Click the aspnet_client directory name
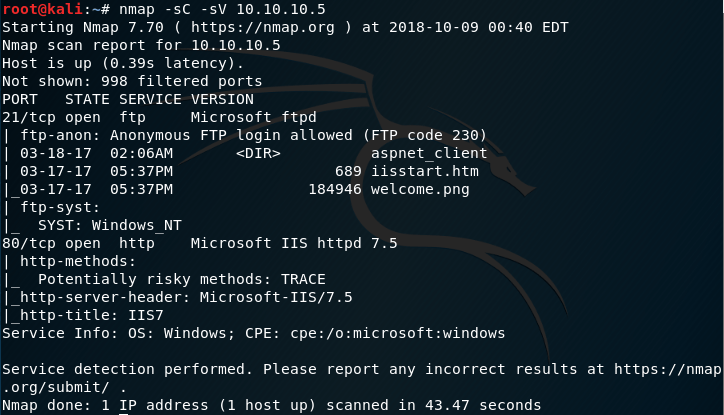 pos(429,153)
